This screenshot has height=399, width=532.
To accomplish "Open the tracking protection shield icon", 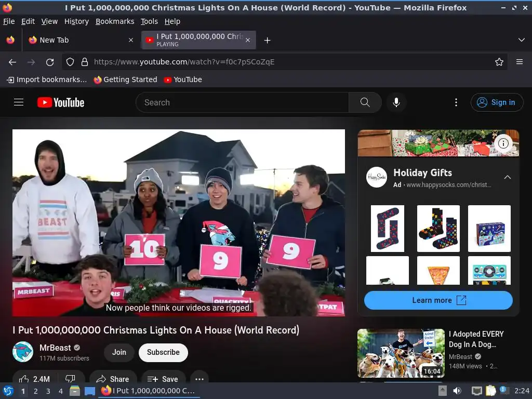I will point(70,62).
